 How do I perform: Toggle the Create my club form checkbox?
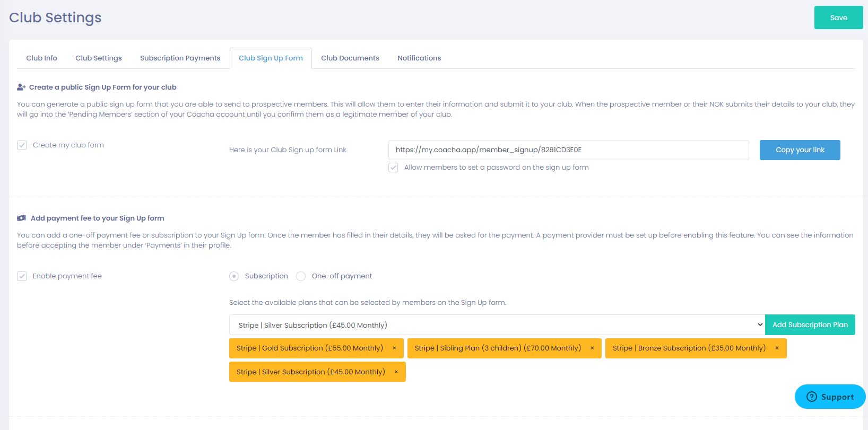[x=22, y=145]
